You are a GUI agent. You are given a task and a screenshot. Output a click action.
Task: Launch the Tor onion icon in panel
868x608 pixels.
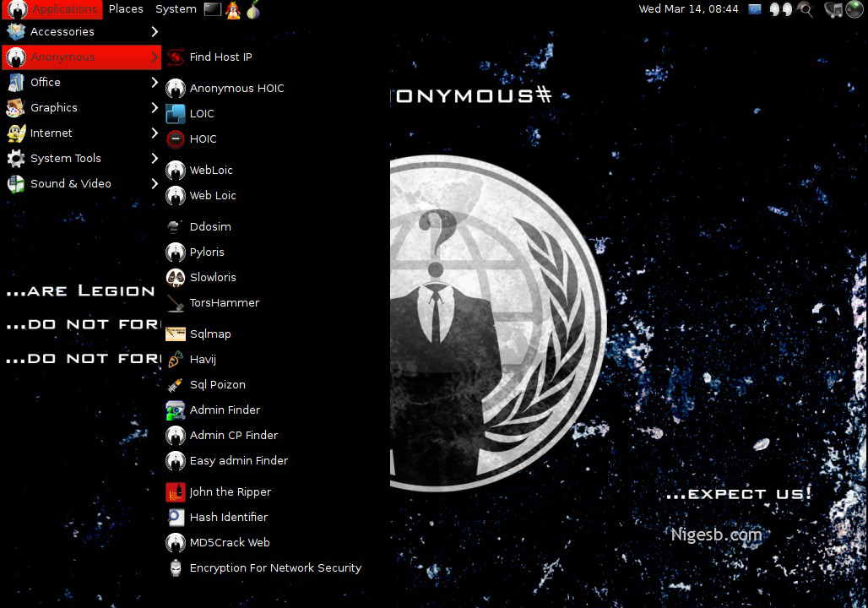(252, 9)
